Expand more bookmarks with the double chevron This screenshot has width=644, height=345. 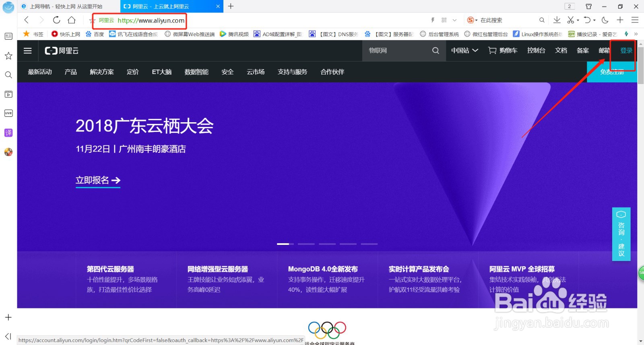click(636, 34)
